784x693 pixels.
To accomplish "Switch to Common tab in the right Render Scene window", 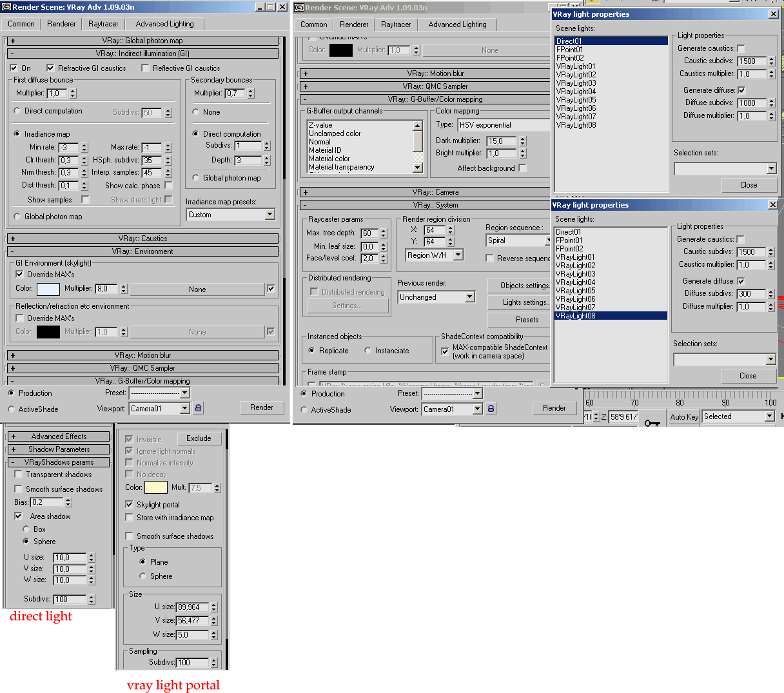I will [x=314, y=24].
